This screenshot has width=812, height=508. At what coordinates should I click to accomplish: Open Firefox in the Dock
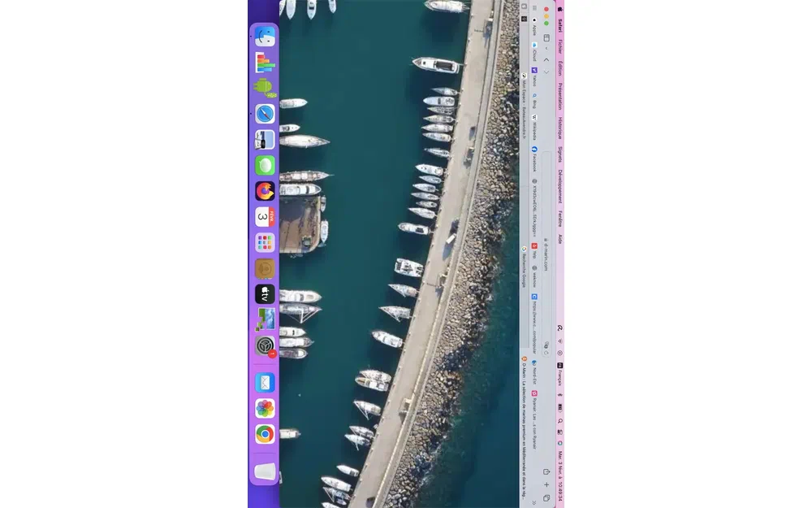click(265, 191)
